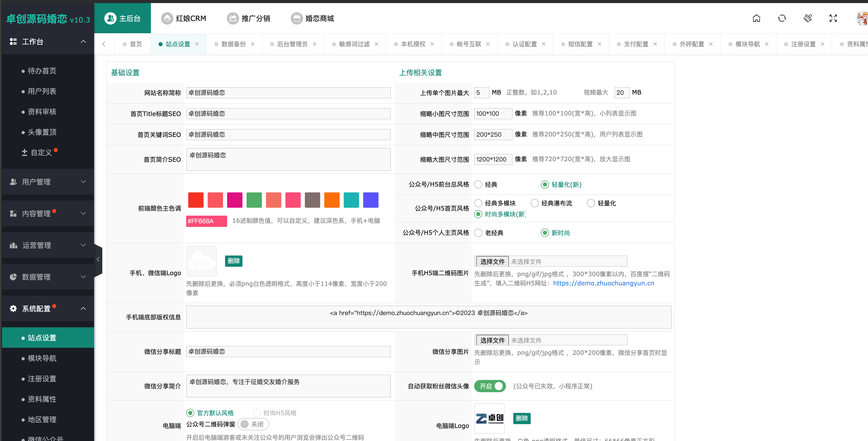Image resolution: width=868 pixels, height=441 pixels.
Task: Toggle fullscreen with the expand icon
Action: 833,18
